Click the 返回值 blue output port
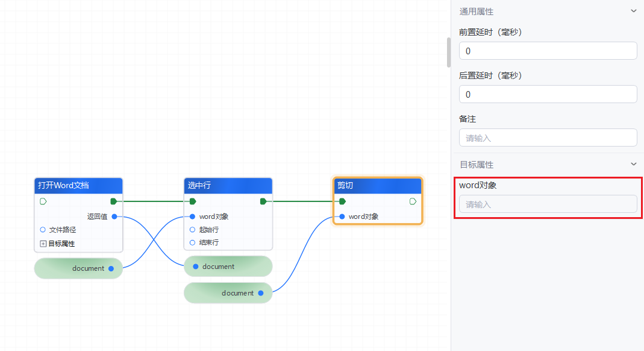This screenshot has height=351, width=644. point(114,217)
